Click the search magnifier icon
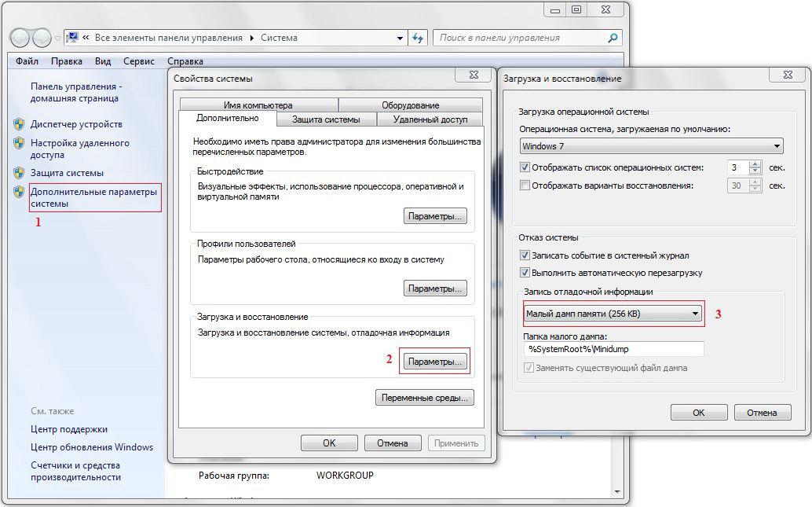 pyautogui.click(x=613, y=38)
